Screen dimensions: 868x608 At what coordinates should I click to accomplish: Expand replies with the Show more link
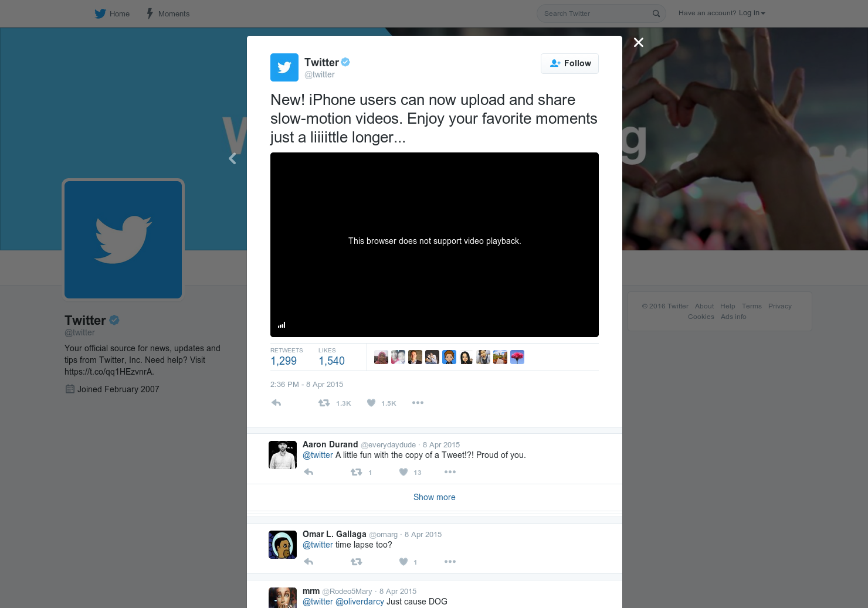coord(434,497)
